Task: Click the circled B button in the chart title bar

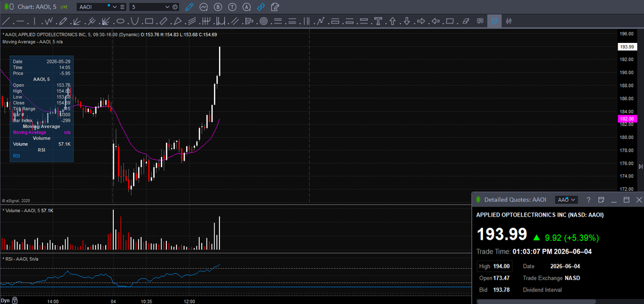Action: pyautogui.click(x=217, y=7)
